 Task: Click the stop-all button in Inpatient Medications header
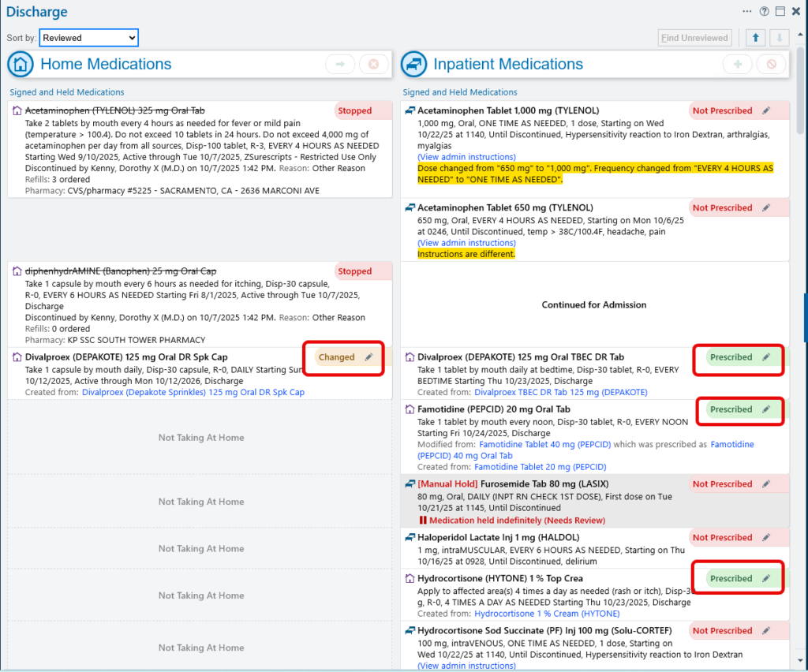tap(771, 65)
